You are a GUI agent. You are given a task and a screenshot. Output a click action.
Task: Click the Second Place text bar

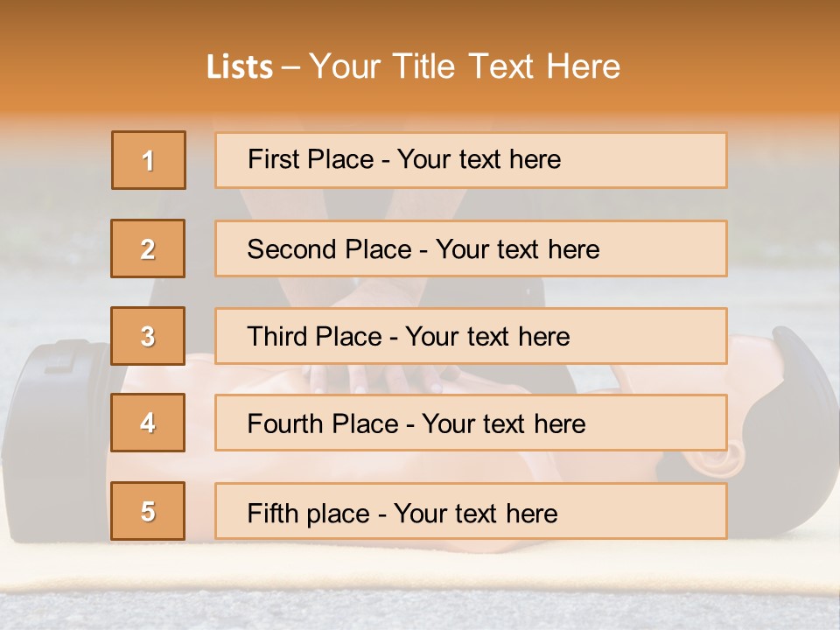tap(471, 248)
